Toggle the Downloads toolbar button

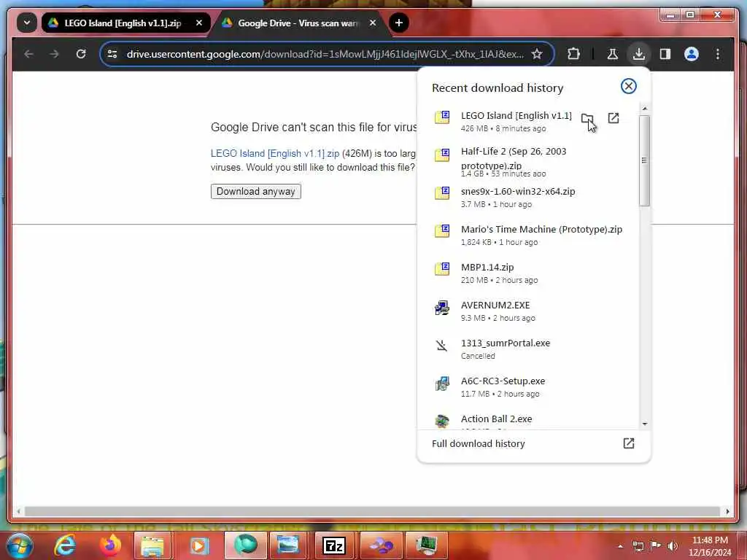click(639, 54)
